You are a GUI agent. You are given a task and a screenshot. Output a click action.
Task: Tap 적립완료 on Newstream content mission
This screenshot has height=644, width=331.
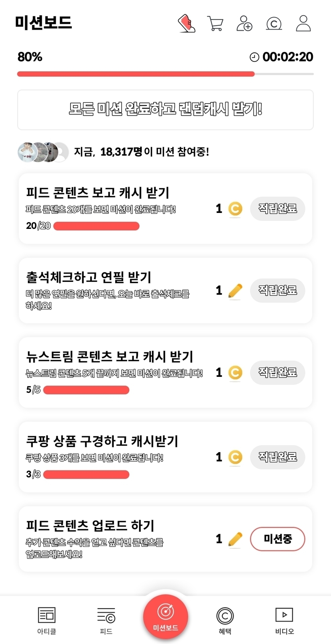coord(278,372)
